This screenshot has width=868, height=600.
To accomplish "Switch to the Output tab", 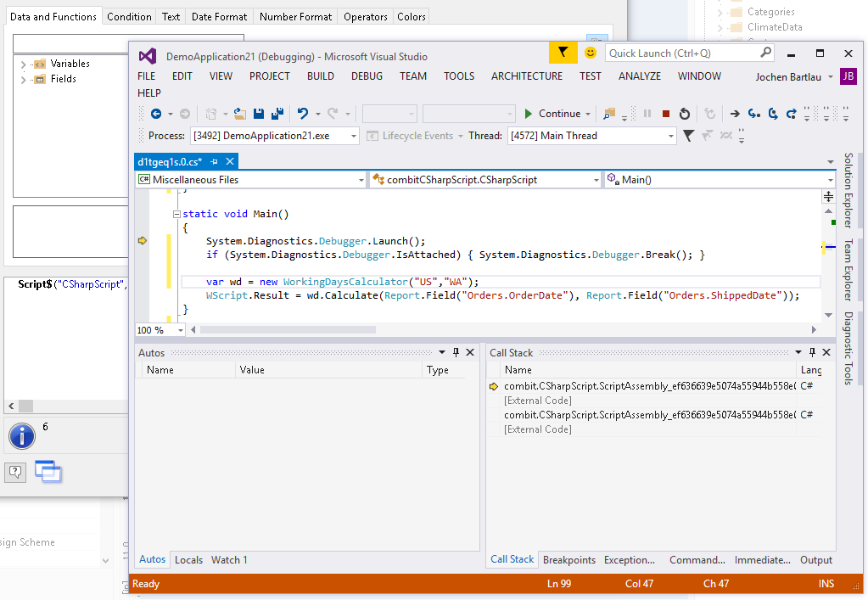I will (816, 559).
